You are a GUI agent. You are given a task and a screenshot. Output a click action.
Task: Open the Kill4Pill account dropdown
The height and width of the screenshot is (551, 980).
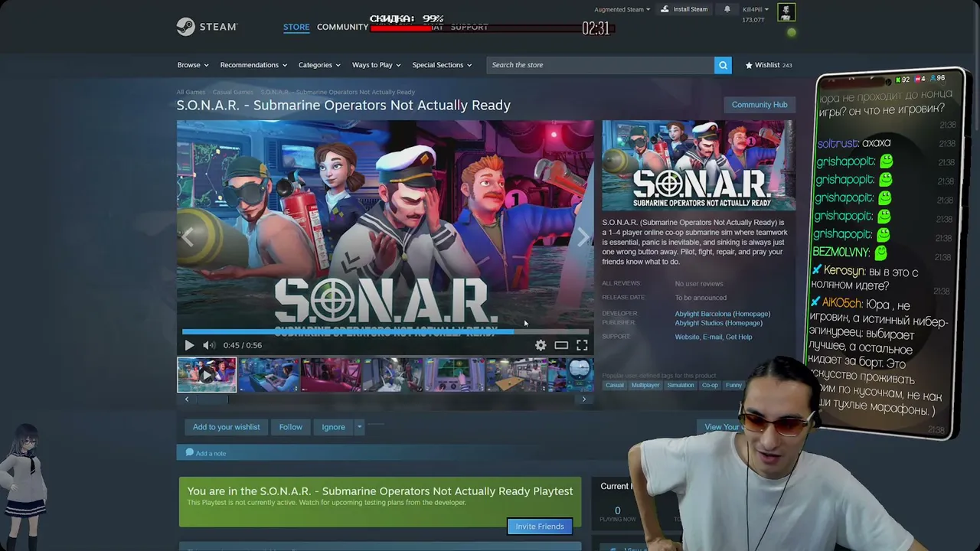pyautogui.click(x=756, y=9)
